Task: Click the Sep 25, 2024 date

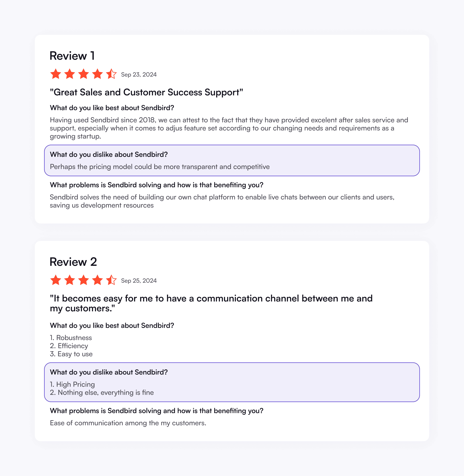Action: click(139, 281)
